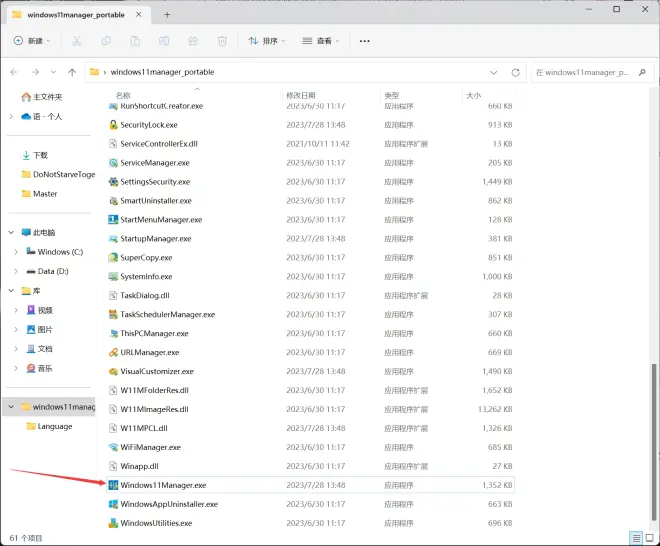Open 视频 library in sidebar
This screenshot has width=660, height=546.
coord(40,310)
